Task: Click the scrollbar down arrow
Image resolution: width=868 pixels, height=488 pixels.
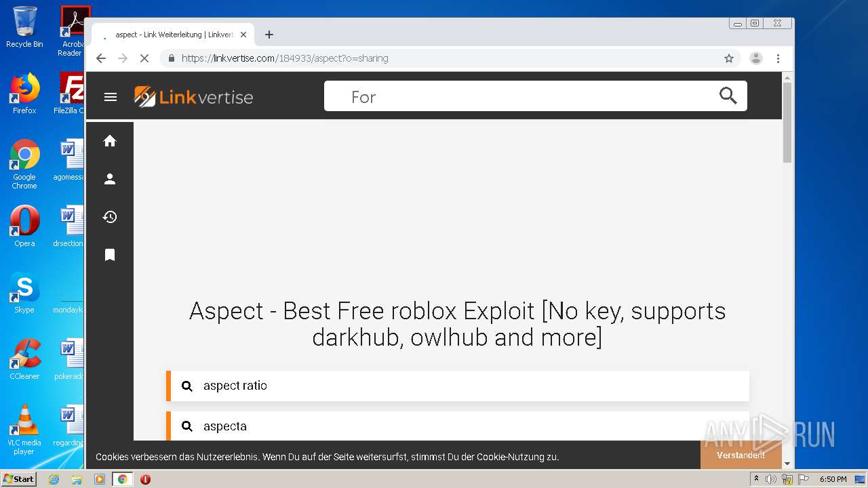Action: point(787,464)
